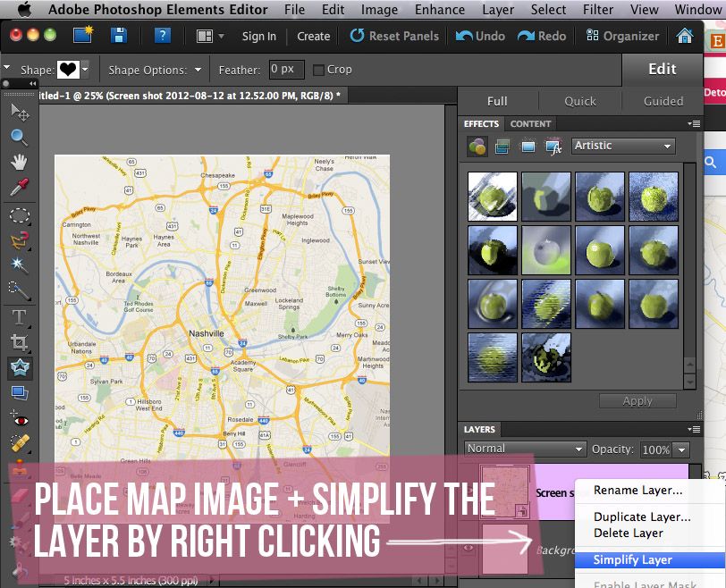Open the Normal blend mode dropdown
This screenshot has height=588, width=726.
(525, 449)
